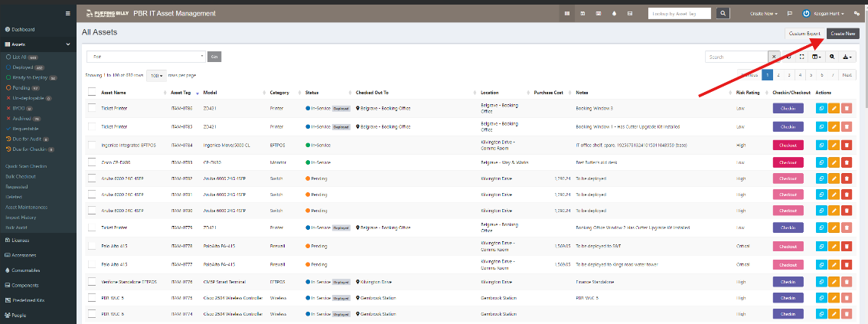The height and width of the screenshot is (324, 868).
Task: Collapse the Assets sidebar section chevron
Action: pyautogui.click(x=68, y=44)
